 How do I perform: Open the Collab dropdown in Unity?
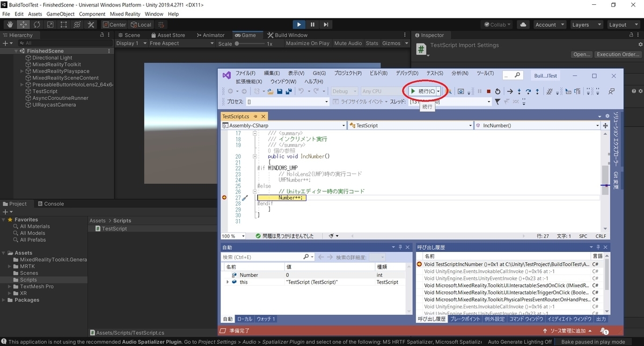pos(499,25)
